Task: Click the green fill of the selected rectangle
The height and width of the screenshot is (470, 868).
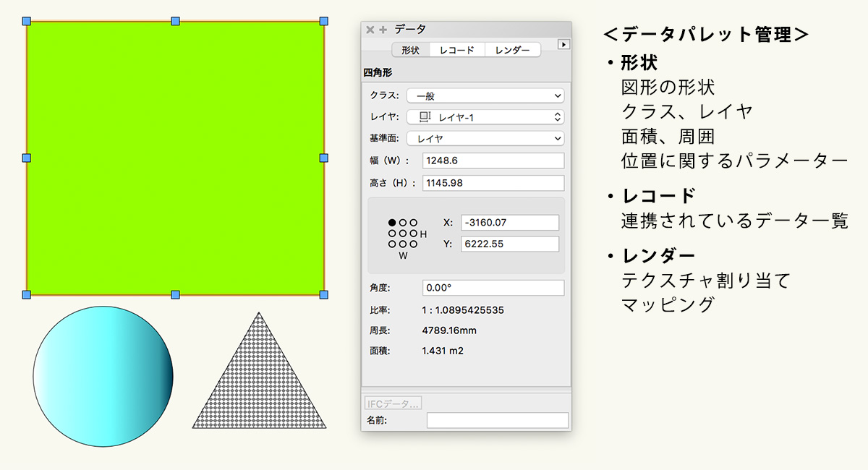Action: click(x=175, y=158)
